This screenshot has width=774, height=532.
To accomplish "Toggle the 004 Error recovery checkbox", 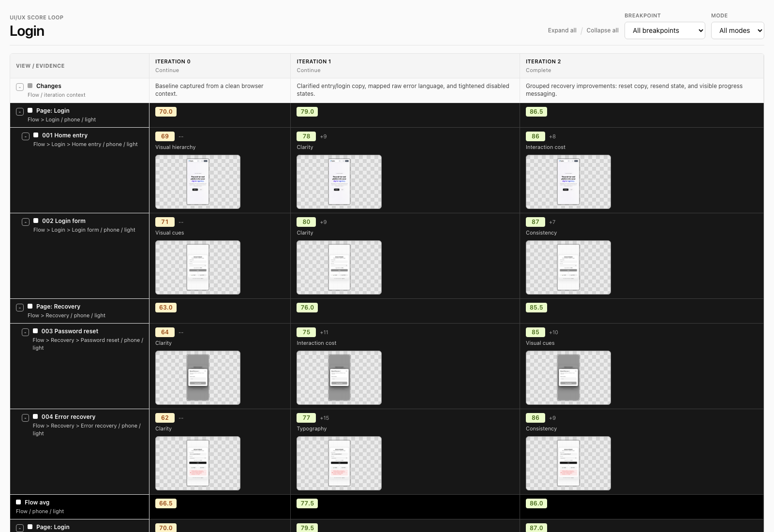I will (x=35, y=416).
